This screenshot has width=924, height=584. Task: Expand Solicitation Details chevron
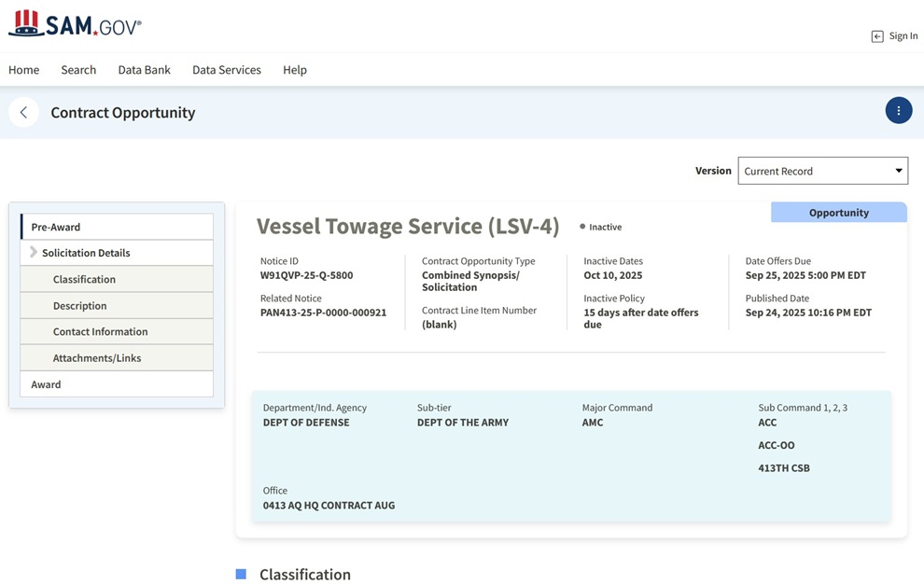point(34,253)
